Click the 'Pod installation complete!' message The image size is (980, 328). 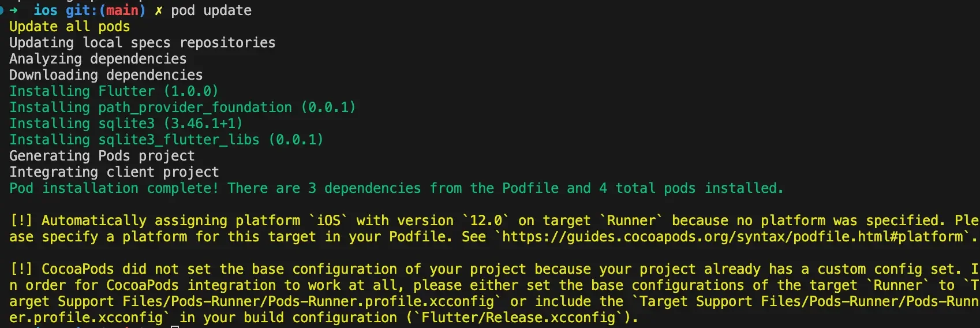(x=114, y=188)
